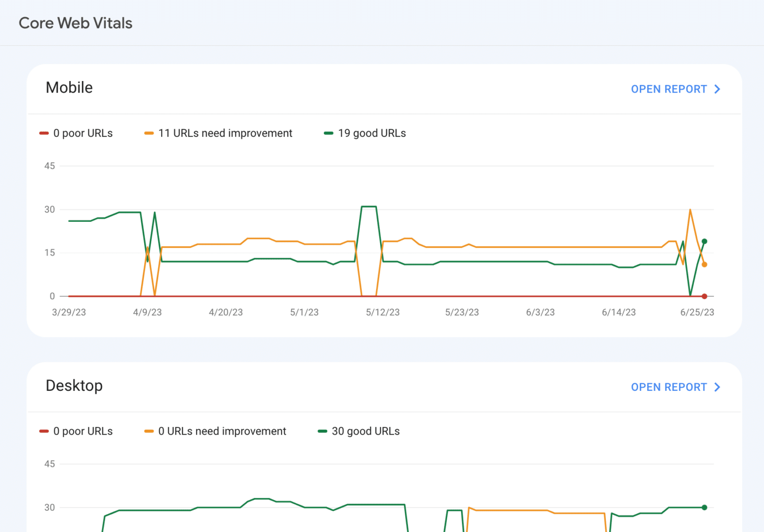Screen dimensions: 764x532
Task: Click the red poor URLs legend marker for Mobile
Action: tap(44, 133)
